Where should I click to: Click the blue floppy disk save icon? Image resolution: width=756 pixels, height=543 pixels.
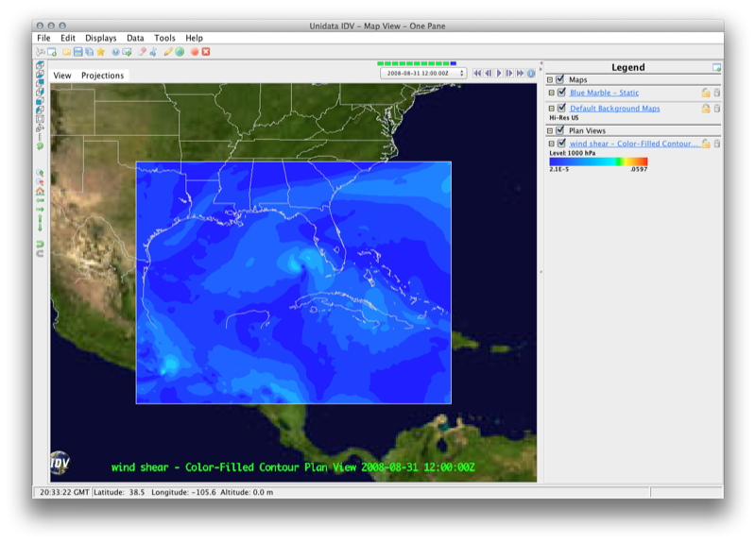(77, 52)
